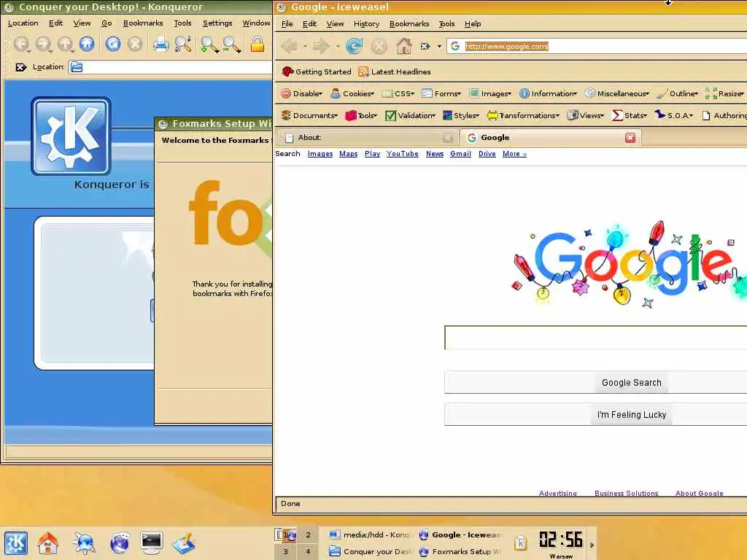Open KDE K menu on the panel

[16, 542]
